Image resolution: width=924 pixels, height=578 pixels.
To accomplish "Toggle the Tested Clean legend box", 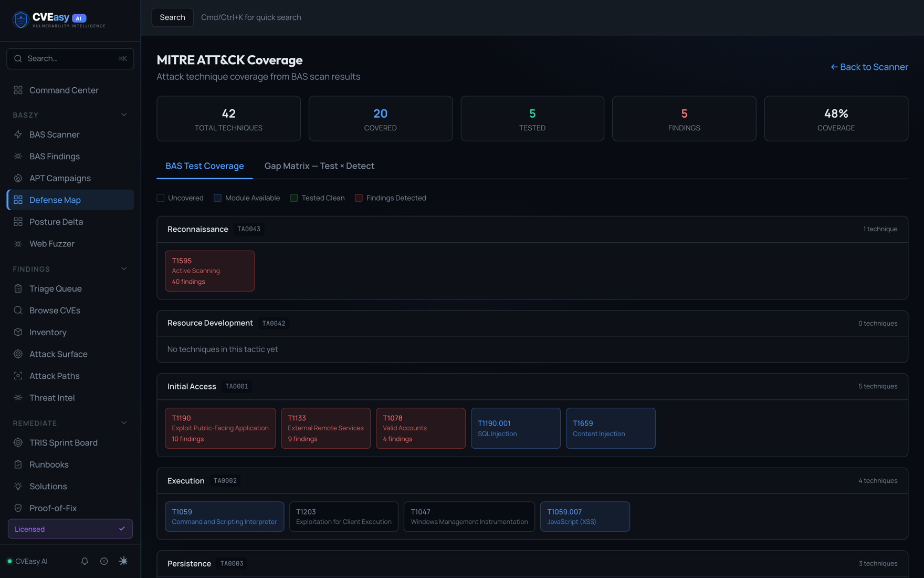I will (294, 198).
